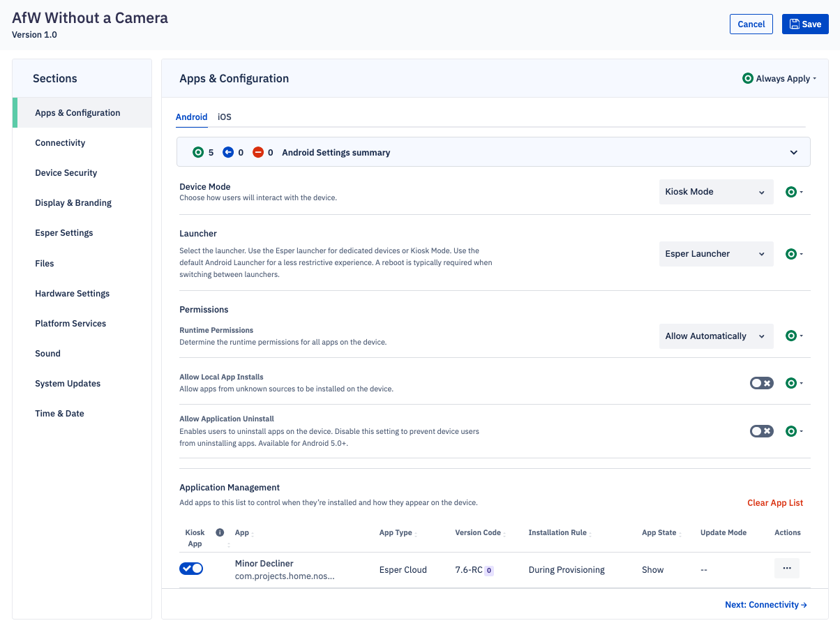Select Apps & Configuration section

coord(82,113)
